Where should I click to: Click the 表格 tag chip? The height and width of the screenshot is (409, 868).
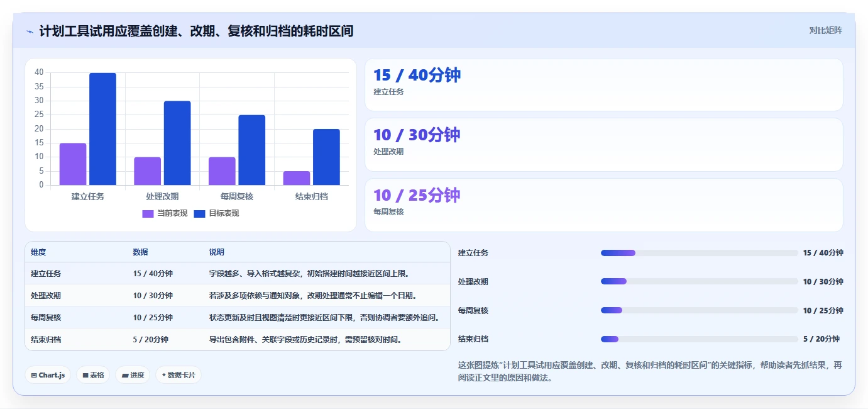(93, 375)
